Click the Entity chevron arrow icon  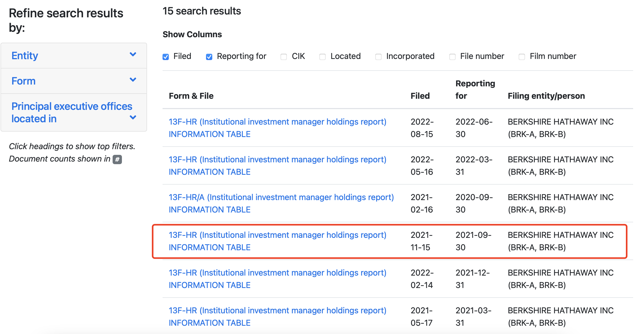click(133, 55)
